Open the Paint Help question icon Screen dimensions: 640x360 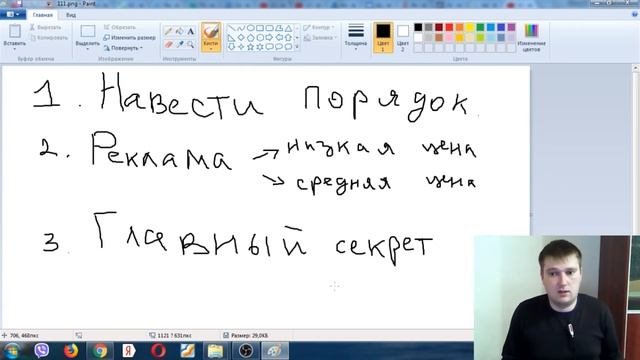634,14
